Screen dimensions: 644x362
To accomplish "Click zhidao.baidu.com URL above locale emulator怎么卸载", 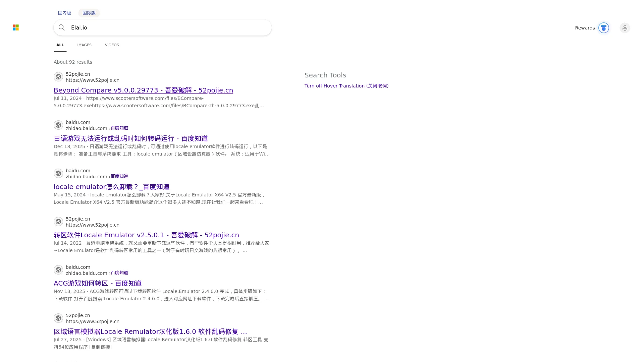I will click(x=87, y=177).
